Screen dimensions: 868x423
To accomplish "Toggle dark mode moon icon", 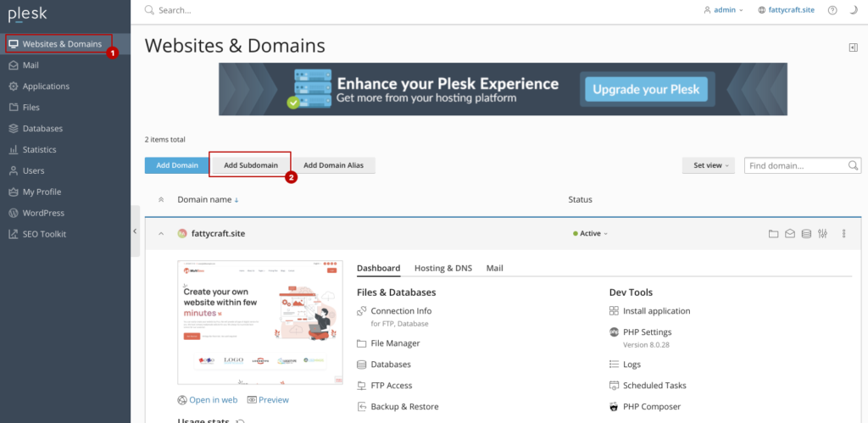I will point(854,10).
